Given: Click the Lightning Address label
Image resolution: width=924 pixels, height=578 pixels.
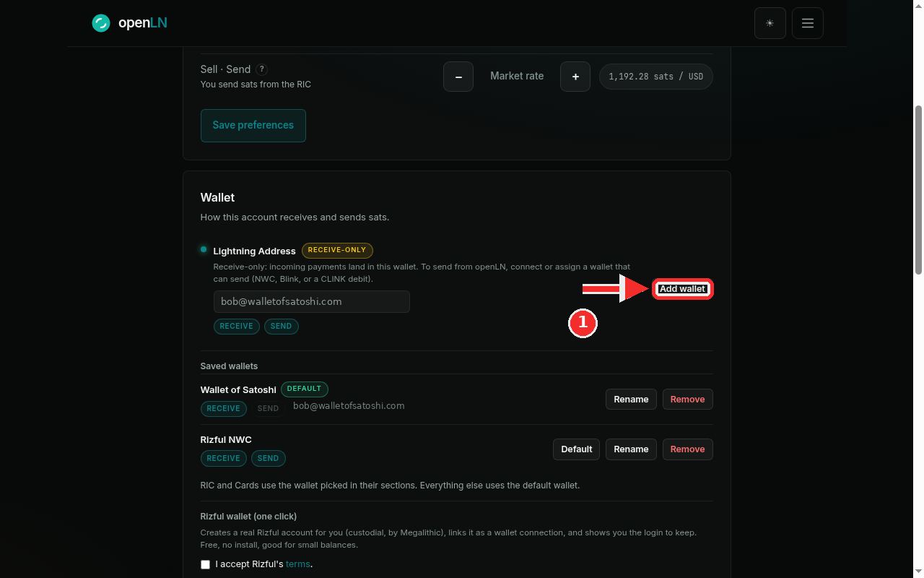Looking at the screenshot, I should (x=255, y=251).
